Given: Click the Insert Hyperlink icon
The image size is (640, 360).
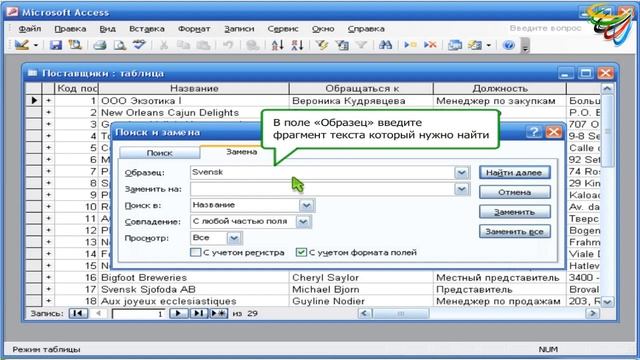Looking at the screenshot, I should (x=253, y=45).
